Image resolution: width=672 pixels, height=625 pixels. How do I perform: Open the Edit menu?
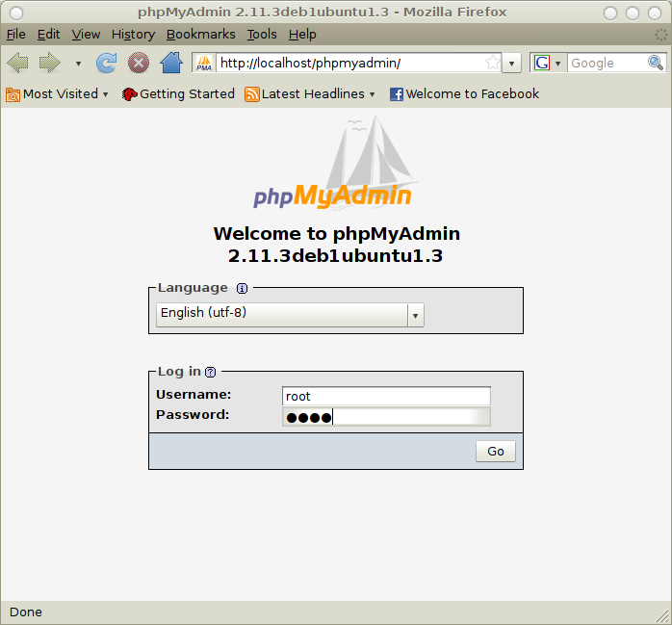click(48, 35)
